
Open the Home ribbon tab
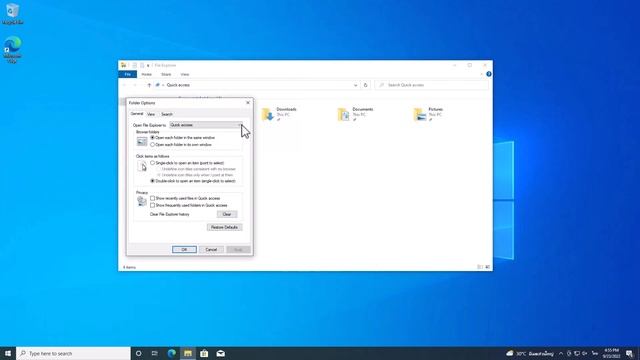(x=147, y=74)
